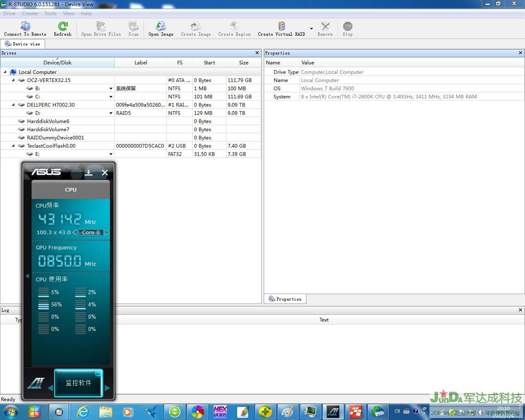Click the Create Image toolbar icon
Viewport: 525px width, 420px height.
196,29
